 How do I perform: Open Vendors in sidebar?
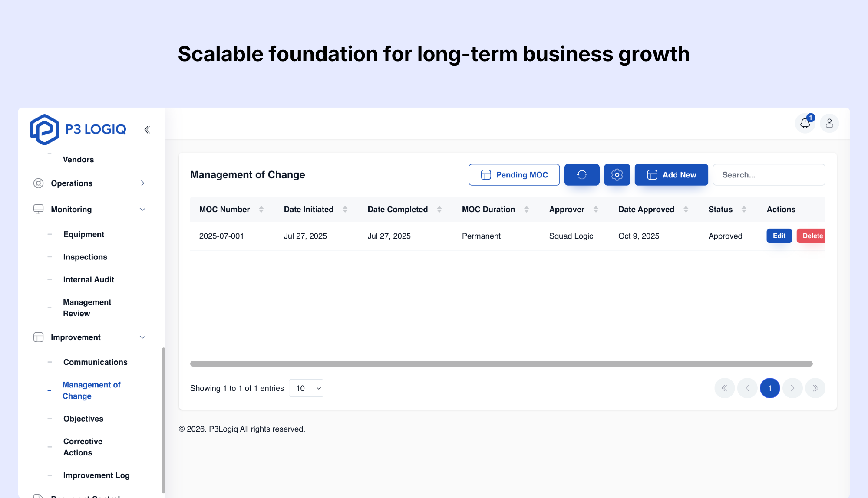[78, 160]
